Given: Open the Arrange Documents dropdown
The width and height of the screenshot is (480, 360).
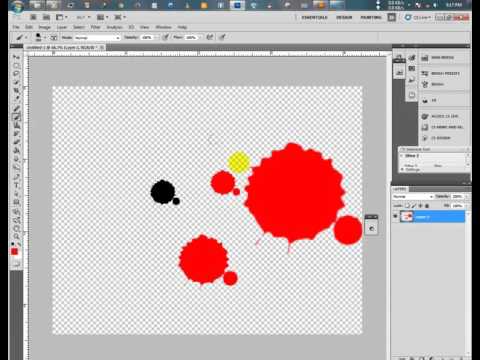Looking at the screenshot, I should (x=102, y=17).
